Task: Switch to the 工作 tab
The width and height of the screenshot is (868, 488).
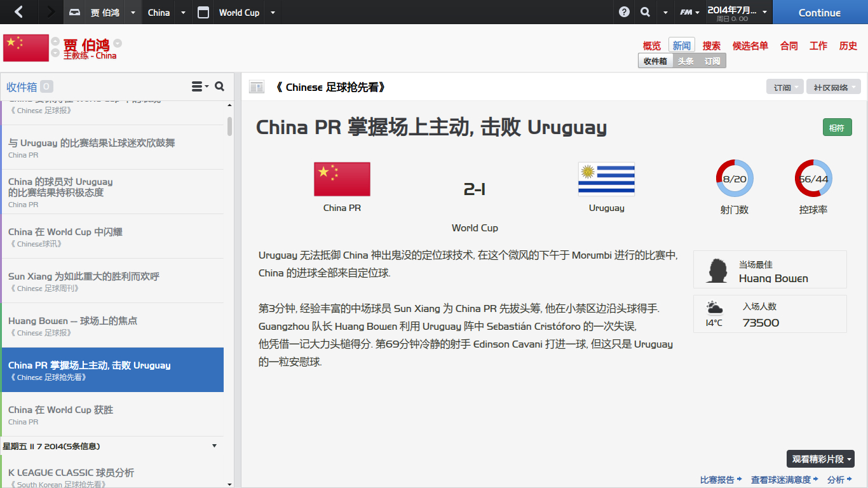Action: coord(818,46)
